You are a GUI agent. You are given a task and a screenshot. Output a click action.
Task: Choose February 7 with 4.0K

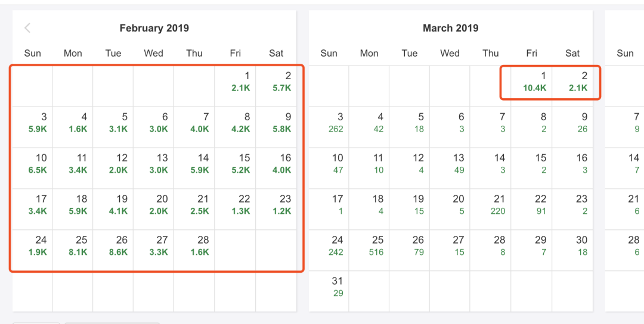[194, 123]
